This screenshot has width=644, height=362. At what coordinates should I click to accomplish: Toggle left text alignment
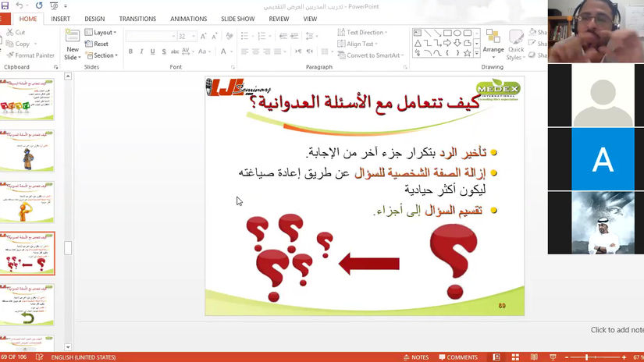[x=245, y=51]
